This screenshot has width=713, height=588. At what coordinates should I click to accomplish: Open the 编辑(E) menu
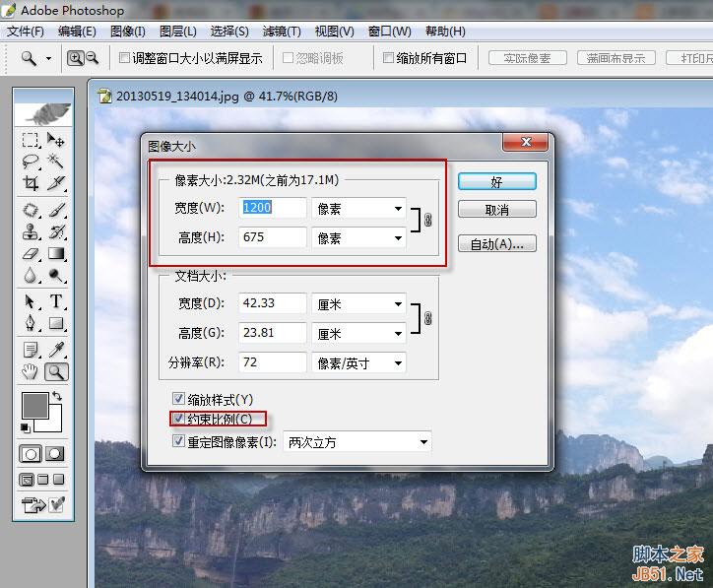point(77,32)
